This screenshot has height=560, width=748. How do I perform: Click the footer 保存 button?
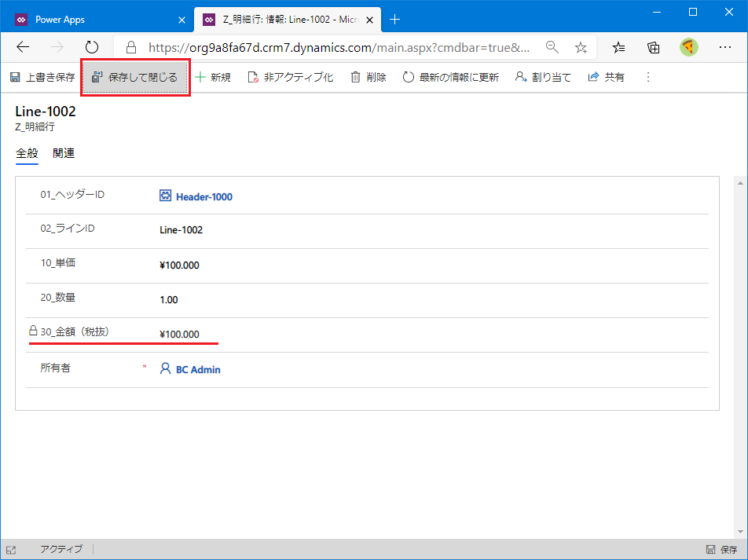[x=722, y=550]
